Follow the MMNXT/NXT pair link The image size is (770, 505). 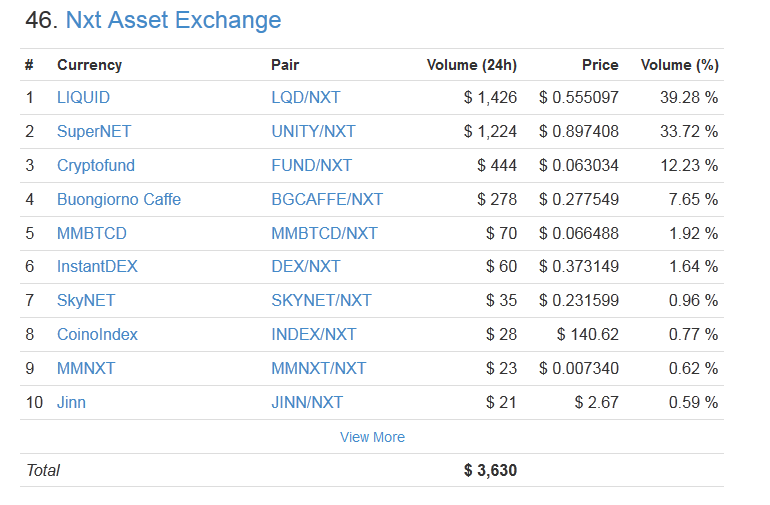point(319,368)
